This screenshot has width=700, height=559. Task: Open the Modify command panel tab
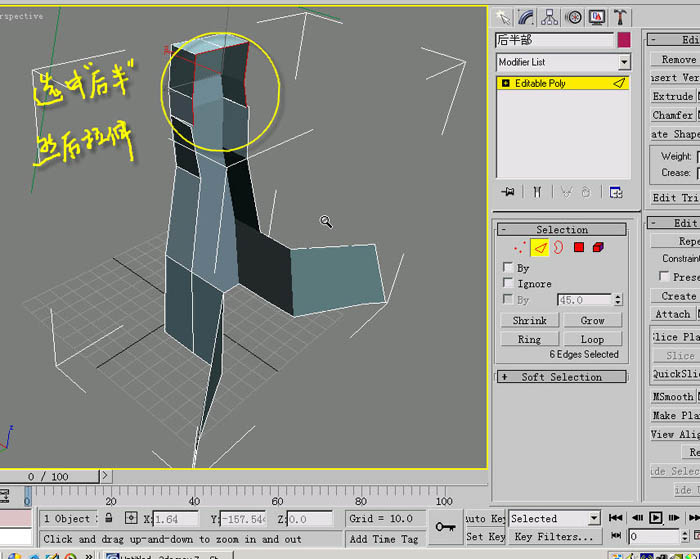(x=527, y=17)
